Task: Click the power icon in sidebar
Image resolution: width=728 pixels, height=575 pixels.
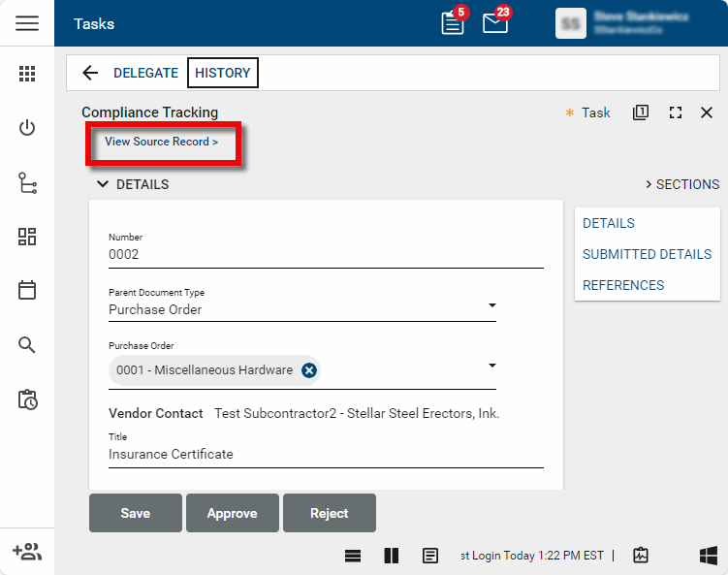Action: point(27,128)
